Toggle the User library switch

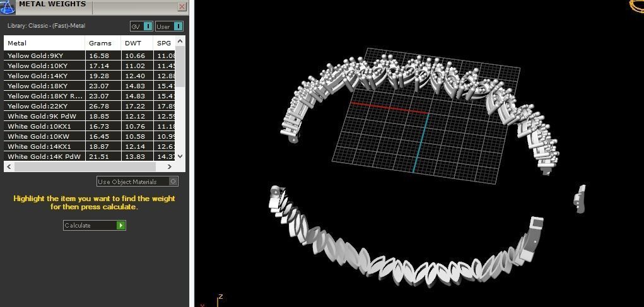click(x=169, y=26)
